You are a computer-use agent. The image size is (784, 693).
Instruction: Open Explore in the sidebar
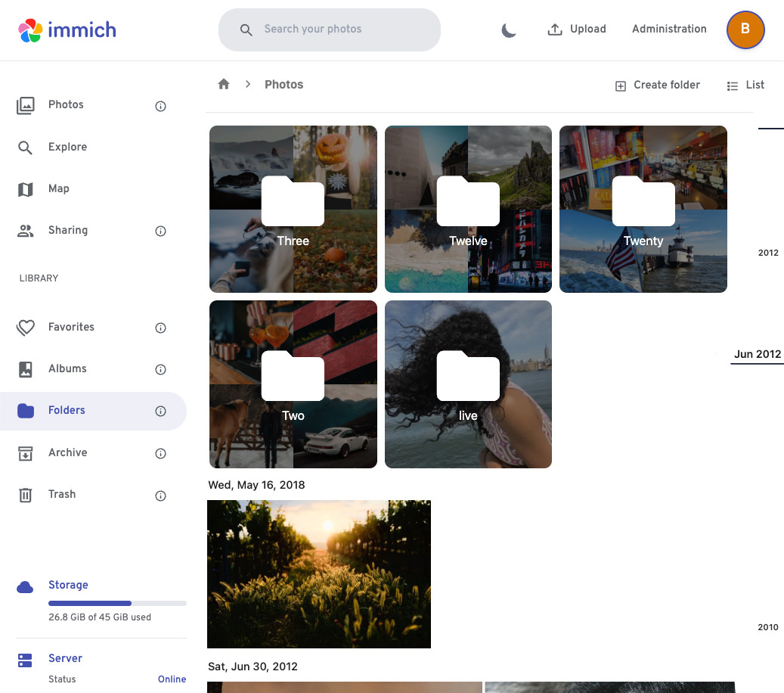tap(67, 147)
